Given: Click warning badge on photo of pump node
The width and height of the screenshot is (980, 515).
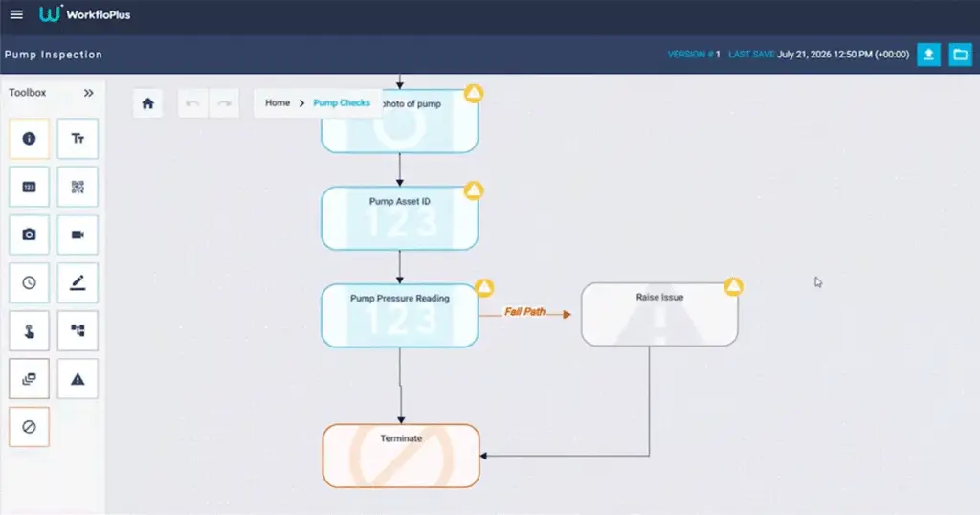Looking at the screenshot, I should coord(474,93).
